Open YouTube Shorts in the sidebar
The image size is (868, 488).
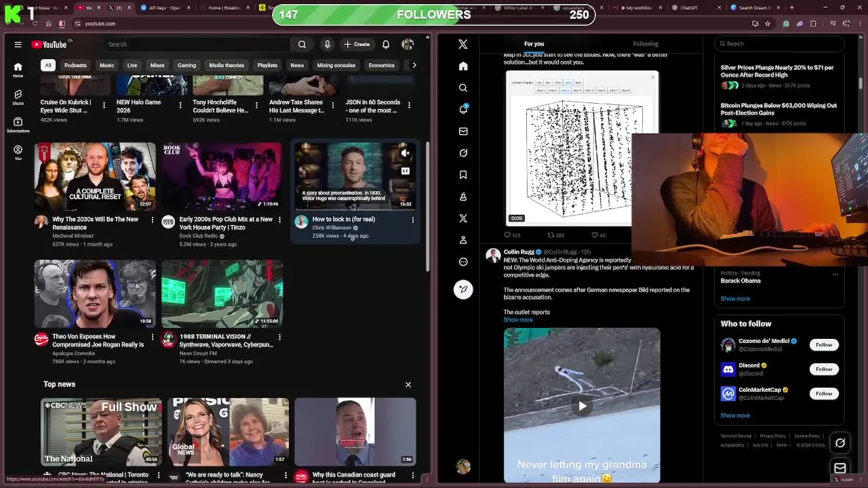coord(18,97)
